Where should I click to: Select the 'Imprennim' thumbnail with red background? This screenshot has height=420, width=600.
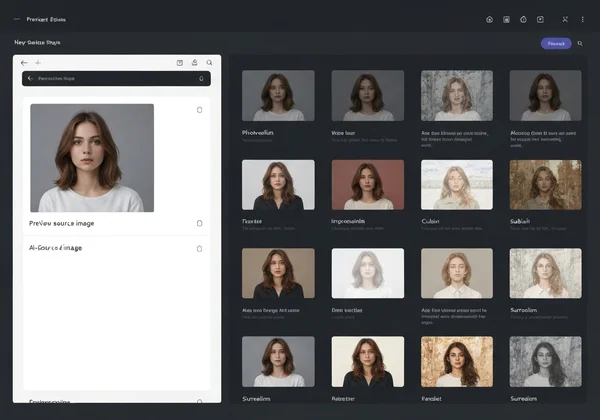[x=368, y=185]
